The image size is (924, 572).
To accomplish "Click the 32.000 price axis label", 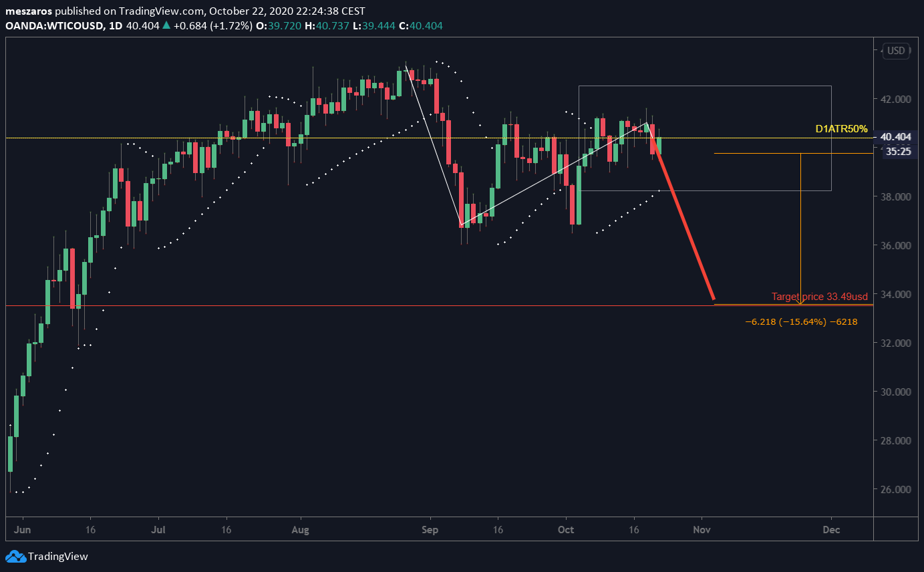I will pos(896,343).
